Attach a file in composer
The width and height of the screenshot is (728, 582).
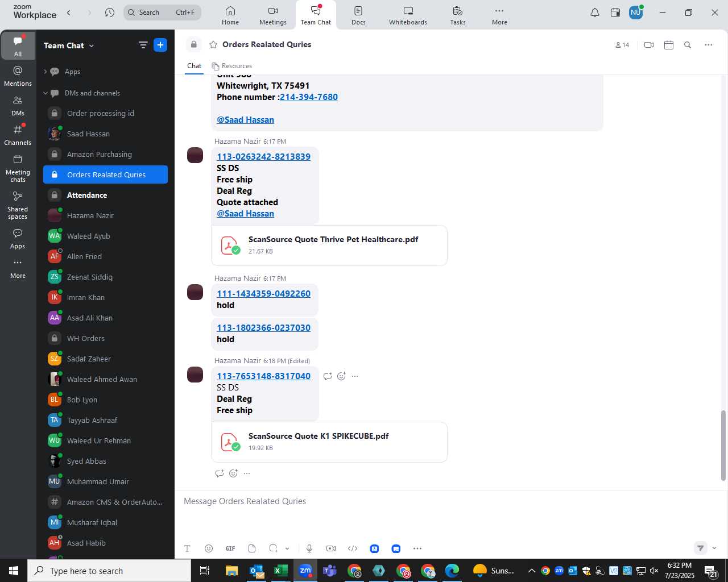tap(252, 548)
